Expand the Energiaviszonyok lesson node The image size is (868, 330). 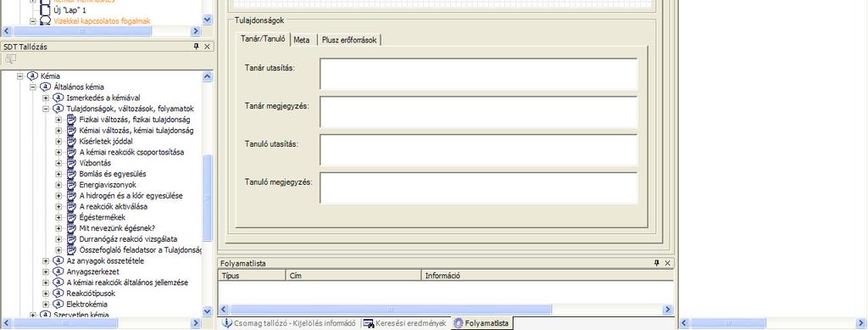click(x=58, y=185)
